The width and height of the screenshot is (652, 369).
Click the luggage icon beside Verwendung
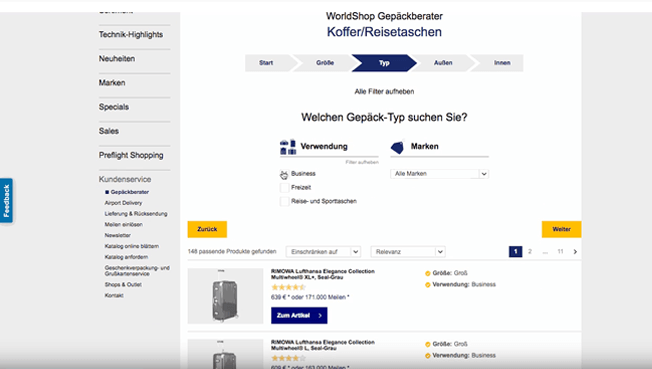[288, 147]
